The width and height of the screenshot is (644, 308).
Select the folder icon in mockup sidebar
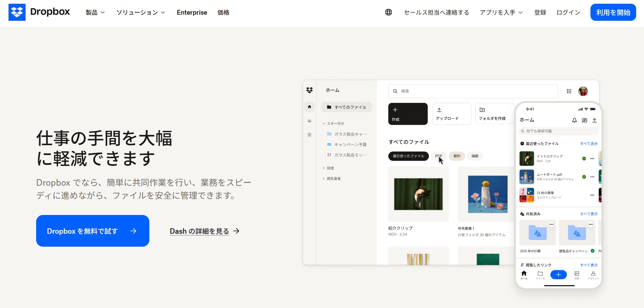click(x=309, y=121)
